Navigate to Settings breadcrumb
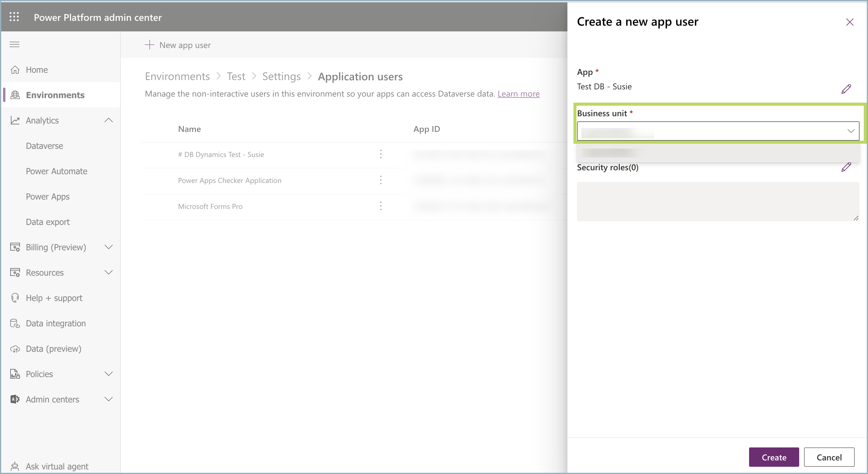The height and width of the screenshot is (474, 868). click(281, 76)
